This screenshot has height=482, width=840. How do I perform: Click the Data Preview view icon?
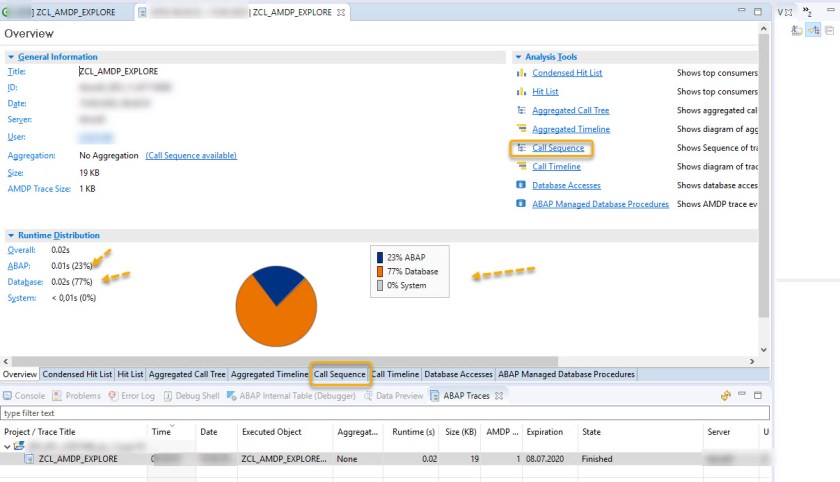[x=368, y=396]
